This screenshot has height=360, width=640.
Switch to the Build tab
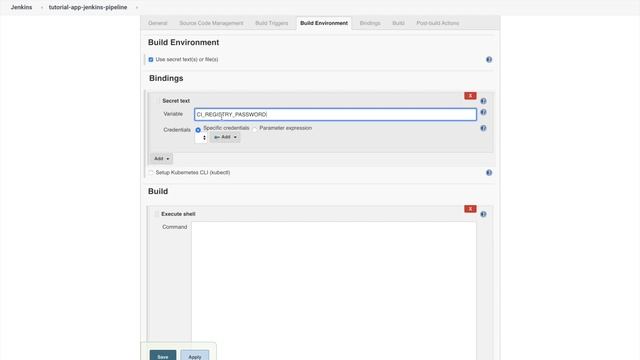398,23
